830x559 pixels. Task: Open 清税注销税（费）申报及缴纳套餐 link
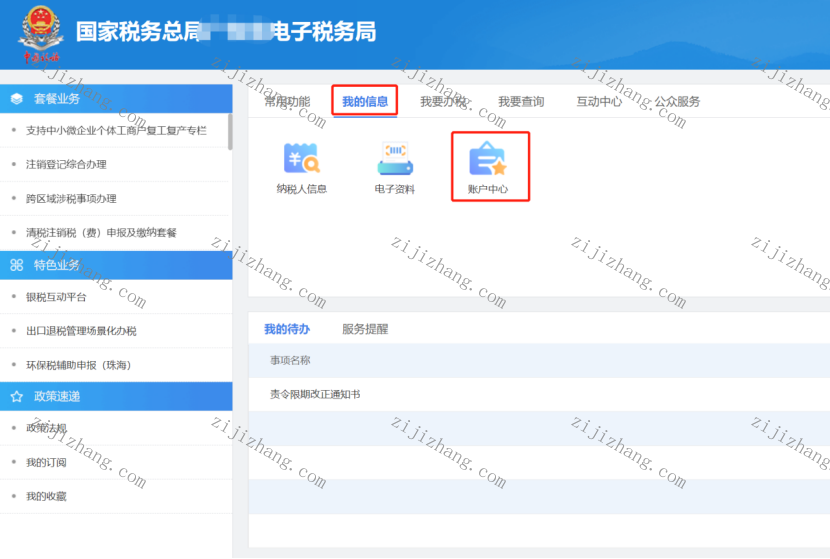(101, 232)
